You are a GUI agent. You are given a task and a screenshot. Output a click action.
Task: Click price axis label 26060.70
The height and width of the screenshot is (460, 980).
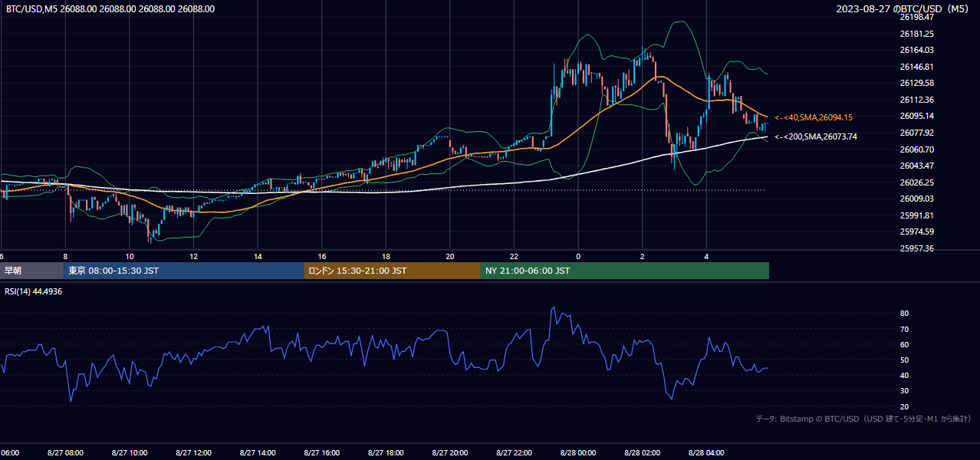(x=916, y=149)
